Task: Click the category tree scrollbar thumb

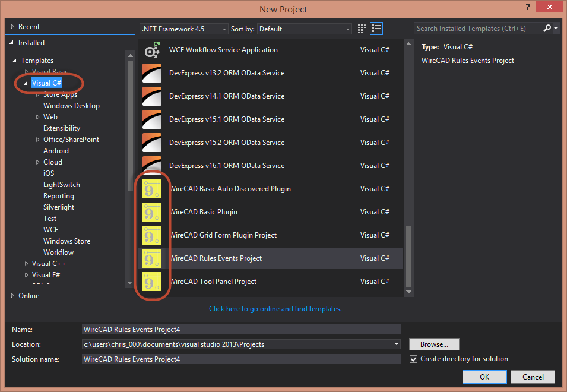Action: (x=130, y=125)
